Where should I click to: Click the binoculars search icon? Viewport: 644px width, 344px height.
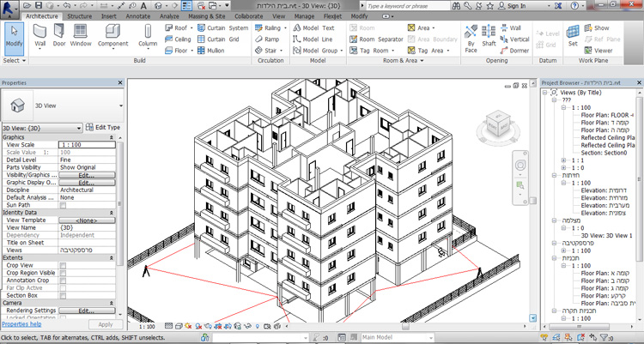click(456, 6)
